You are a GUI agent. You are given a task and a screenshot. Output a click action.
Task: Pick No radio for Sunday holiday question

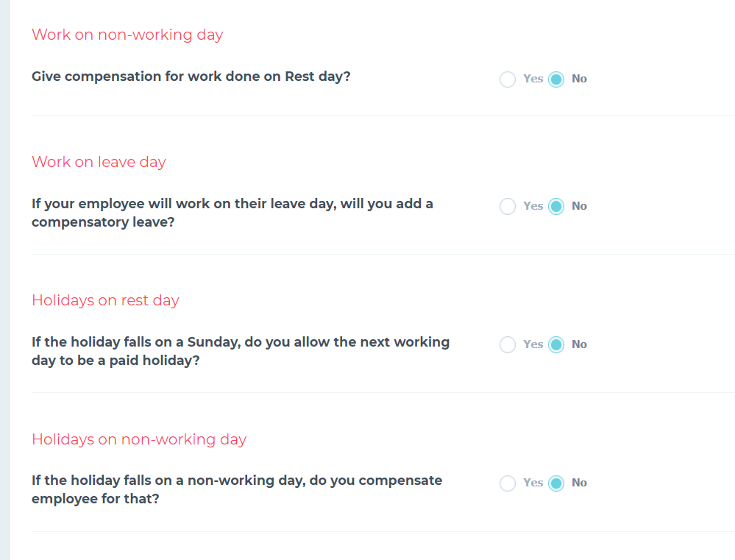[556, 344]
